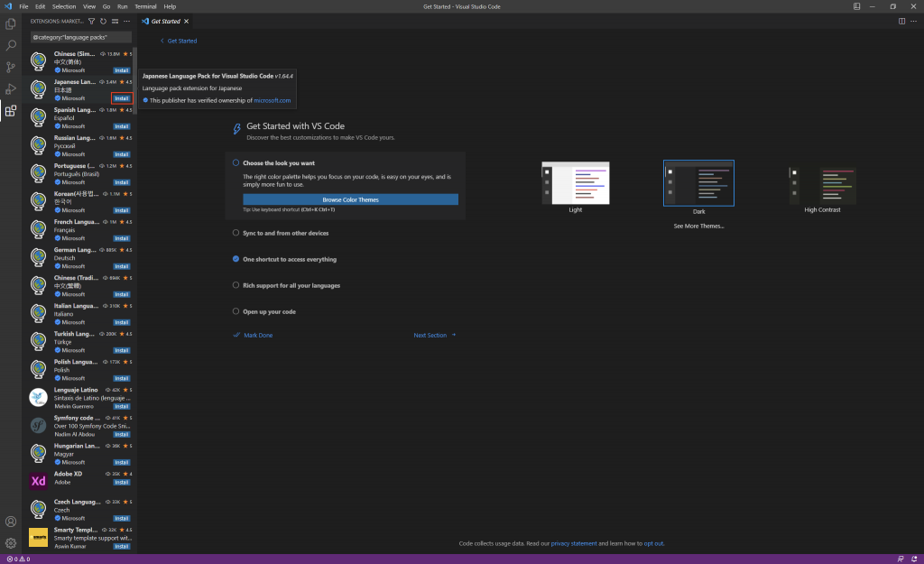Open the privacy statement link
The image size is (924, 564).
pyautogui.click(x=574, y=544)
